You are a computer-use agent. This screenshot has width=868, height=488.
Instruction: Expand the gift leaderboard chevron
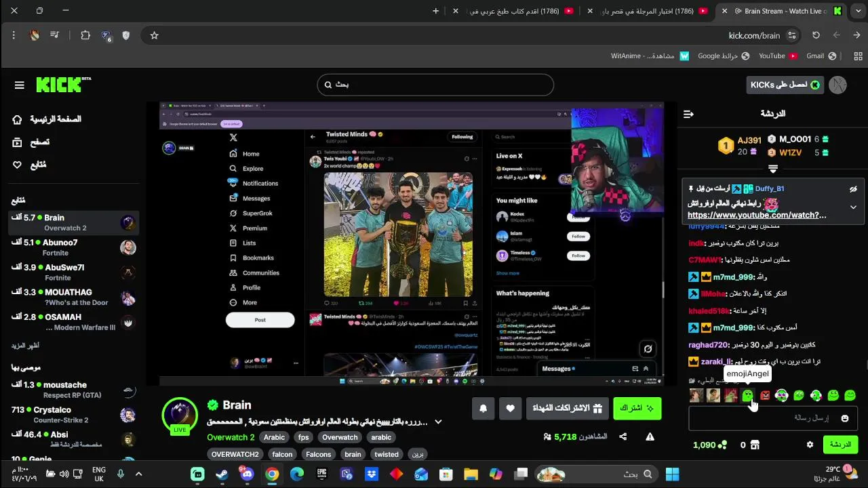pyautogui.click(x=772, y=168)
